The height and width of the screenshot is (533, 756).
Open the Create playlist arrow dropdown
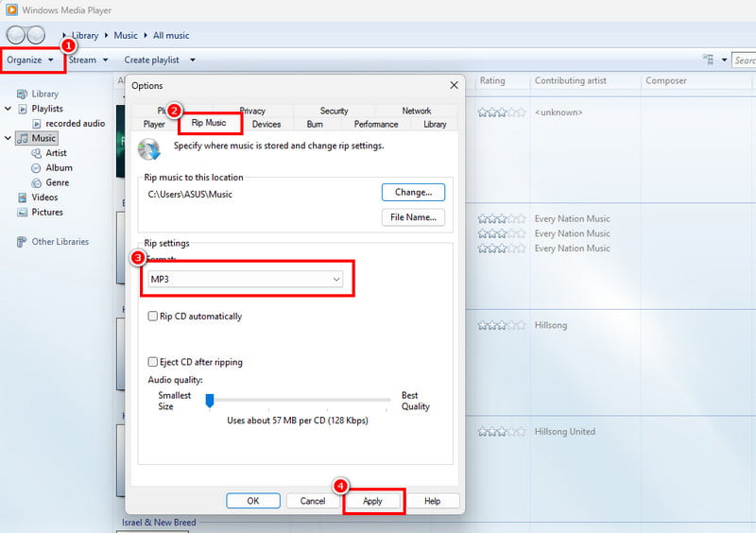coord(193,60)
